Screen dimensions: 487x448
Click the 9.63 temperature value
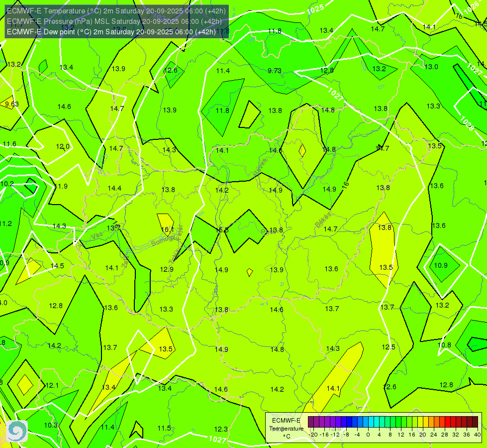[12, 104]
